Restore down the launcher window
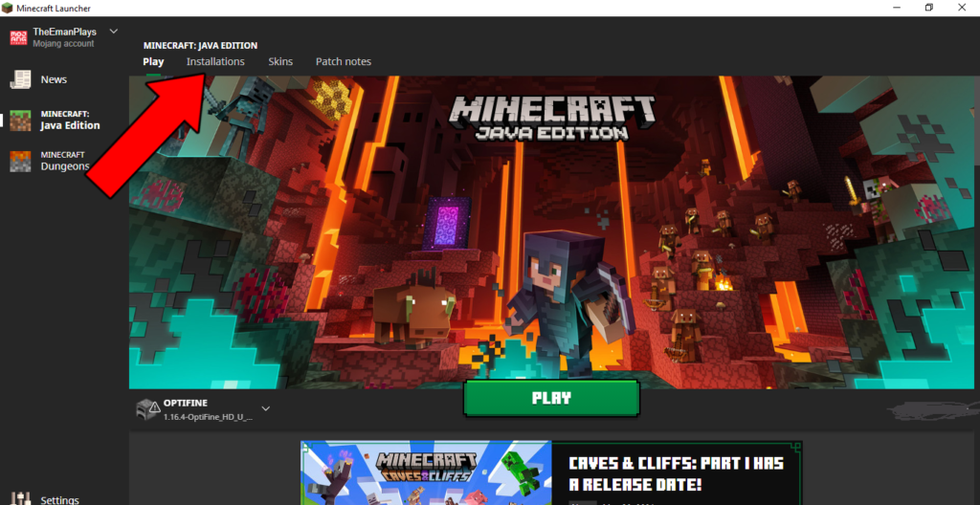 coord(928,8)
